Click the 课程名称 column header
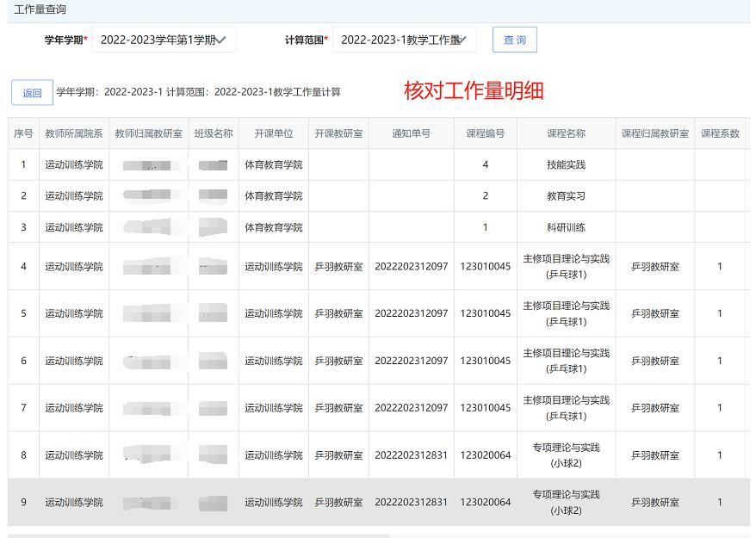Viewport: 756px width, 538px height. click(x=566, y=133)
